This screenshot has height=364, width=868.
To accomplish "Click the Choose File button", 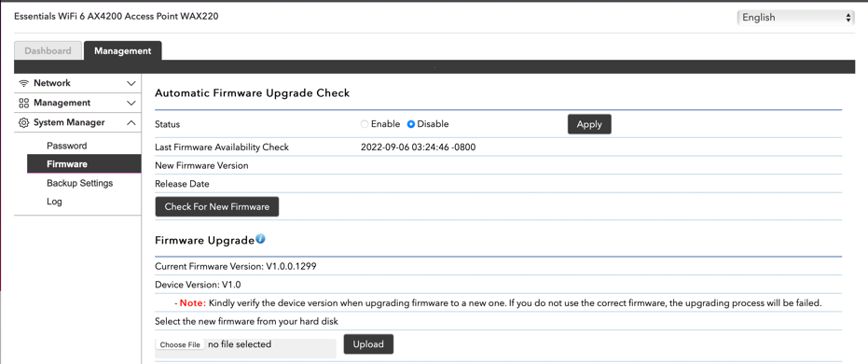I will click(x=180, y=344).
